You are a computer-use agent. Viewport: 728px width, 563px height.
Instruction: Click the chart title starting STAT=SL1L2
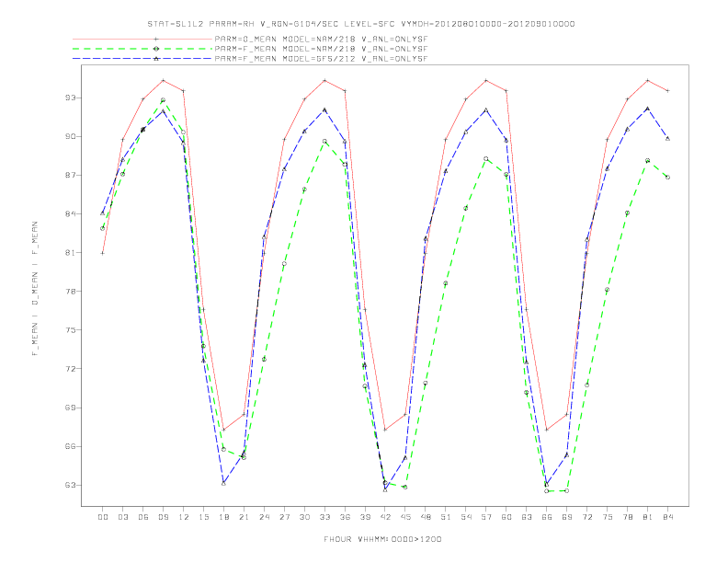(x=360, y=24)
